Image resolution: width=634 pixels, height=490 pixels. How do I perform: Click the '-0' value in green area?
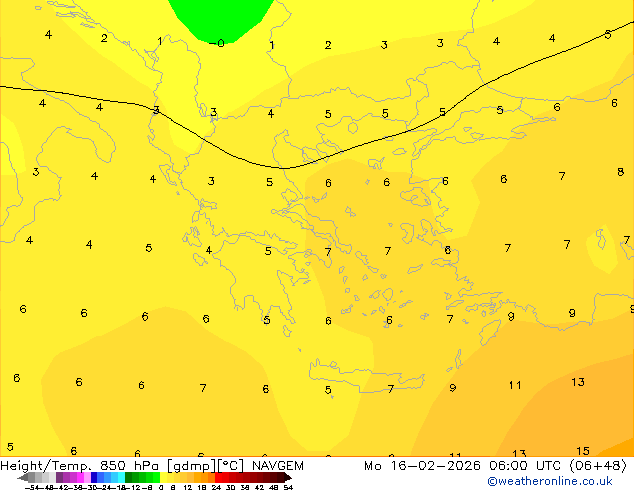[217, 43]
